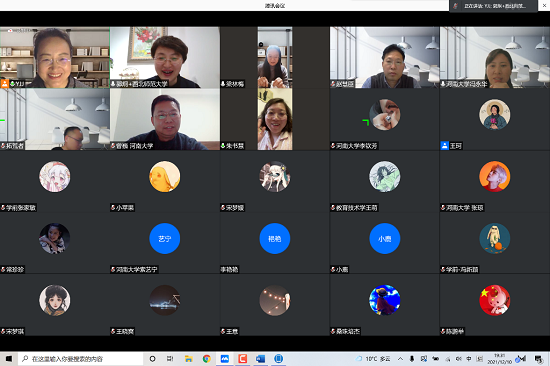Click the blue 芯宁 avatar circle
The image size is (550, 366).
(x=165, y=239)
